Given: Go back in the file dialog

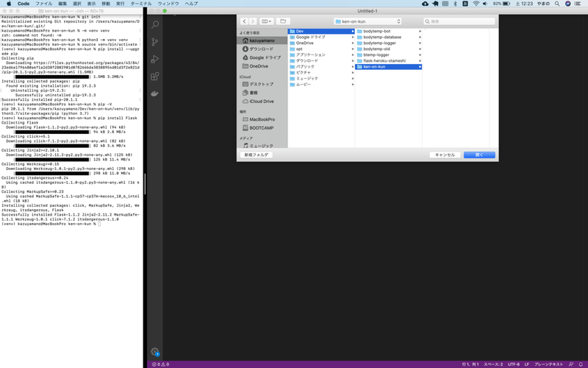Looking at the screenshot, I should tap(245, 21).
